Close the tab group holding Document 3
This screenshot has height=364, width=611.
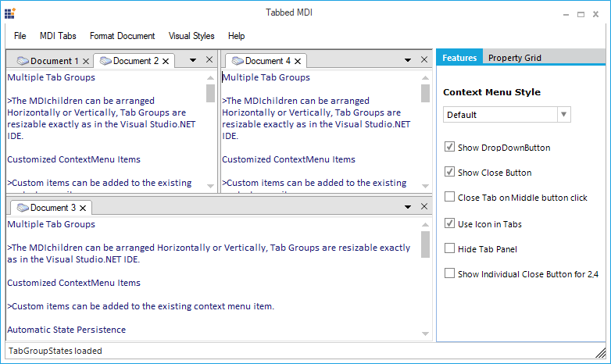point(424,206)
